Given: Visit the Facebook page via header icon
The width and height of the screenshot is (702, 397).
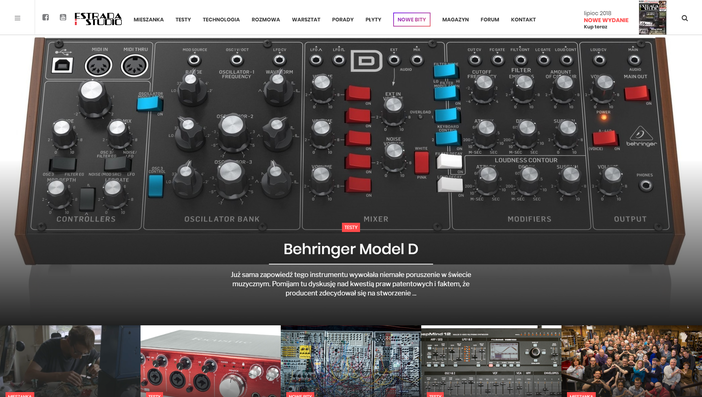Looking at the screenshot, I should [x=46, y=17].
